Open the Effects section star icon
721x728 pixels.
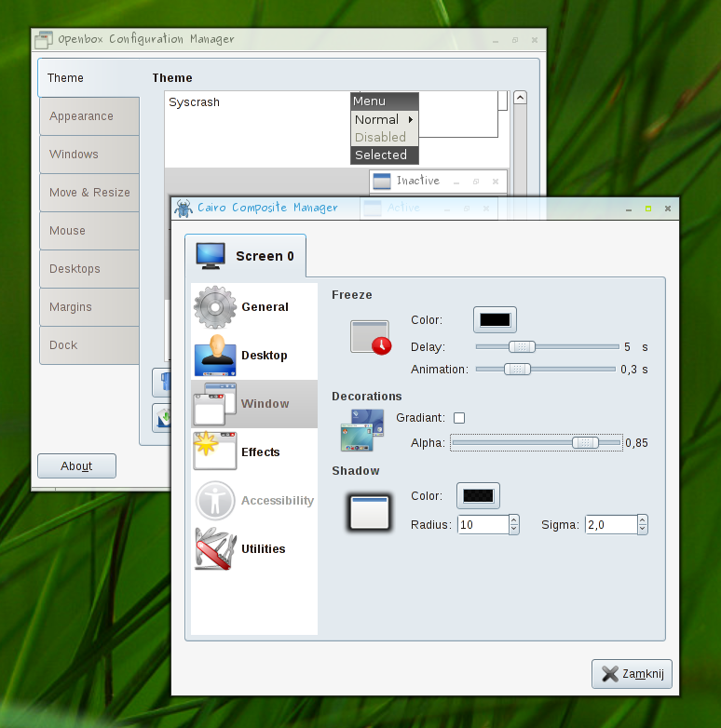[214, 451]
